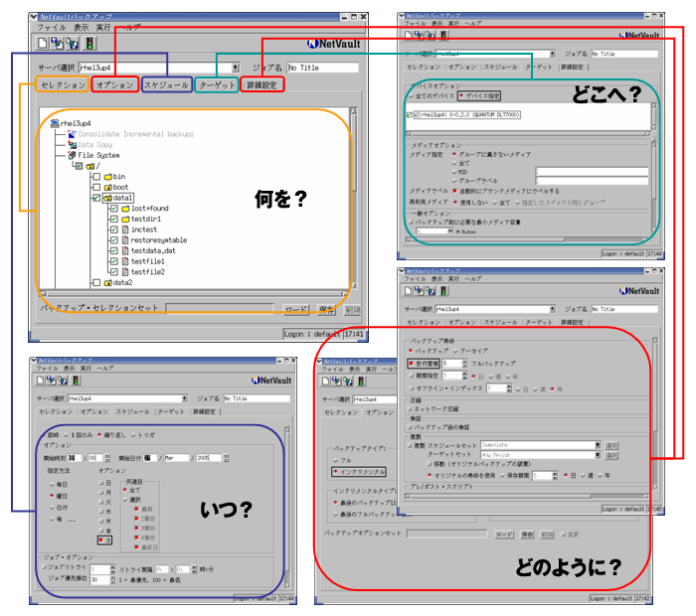The image size is (696, 616).
Task: Click the ロード button beside the backup selection set
Action: 296,309
